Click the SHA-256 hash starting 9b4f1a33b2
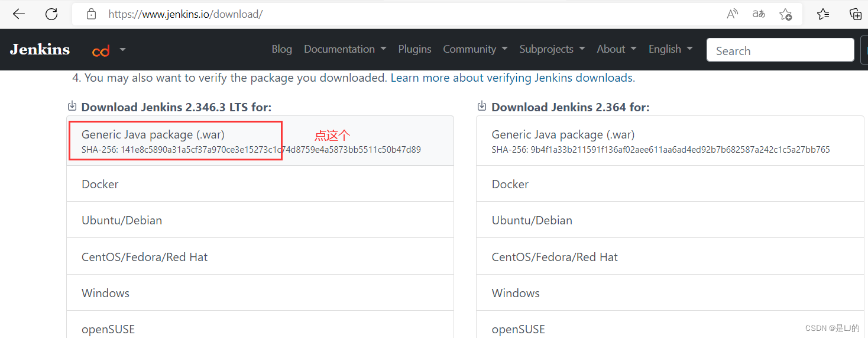Viewport: 868px width, 338px height. pyautogui.click(x=661, y=150)
